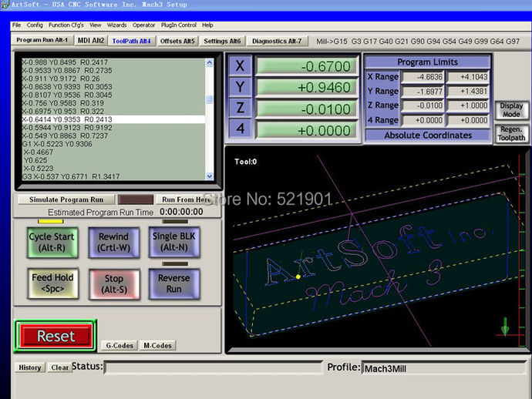Click Y Range maximum +1.4381 field
Screen dimensions: 532x399
click(x=467, y=92)
